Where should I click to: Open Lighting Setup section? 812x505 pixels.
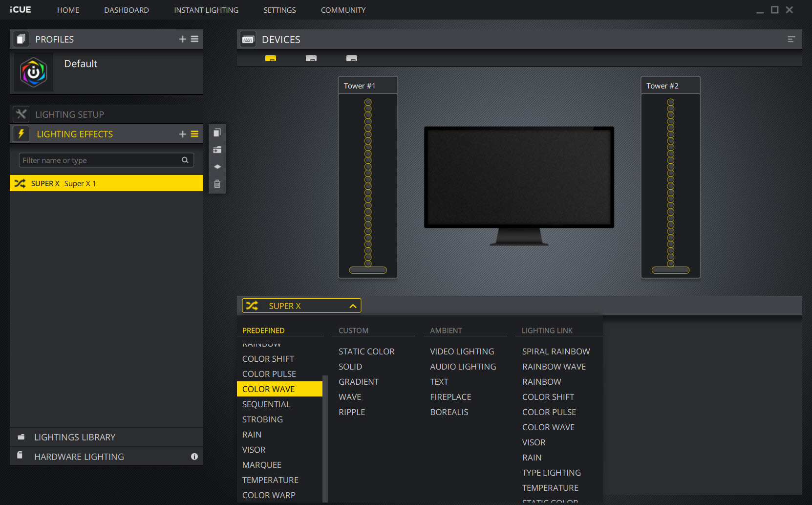pos(107,114)
